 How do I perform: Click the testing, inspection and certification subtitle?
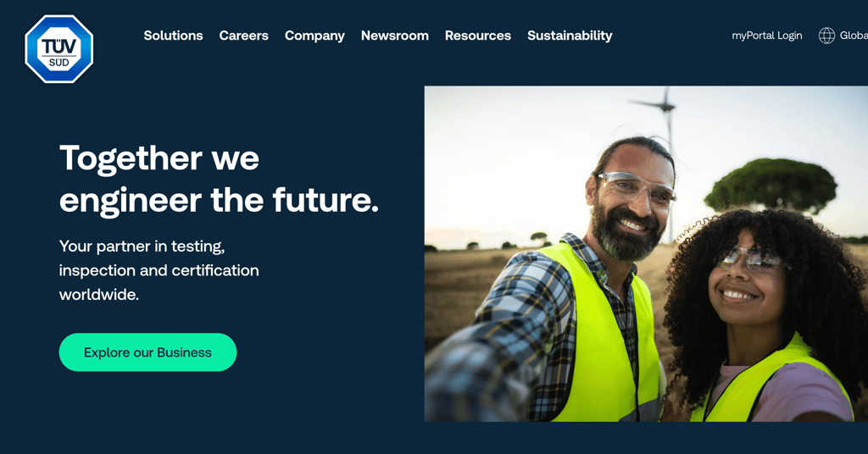[x=159, y=270]
